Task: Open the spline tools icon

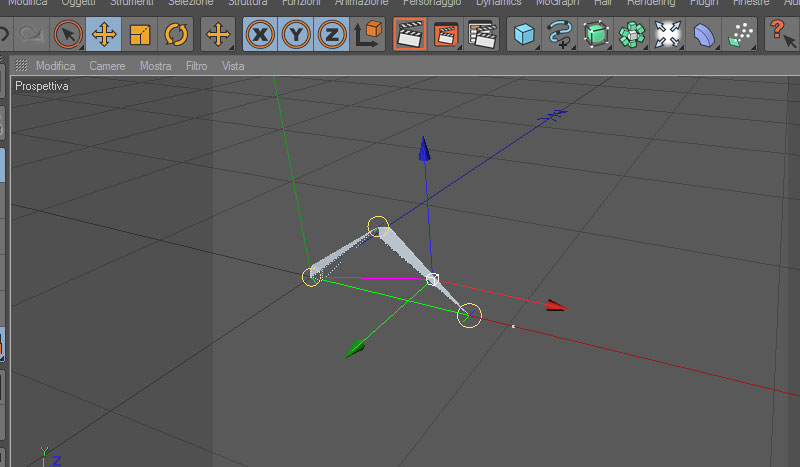Action: click(560, 34)
